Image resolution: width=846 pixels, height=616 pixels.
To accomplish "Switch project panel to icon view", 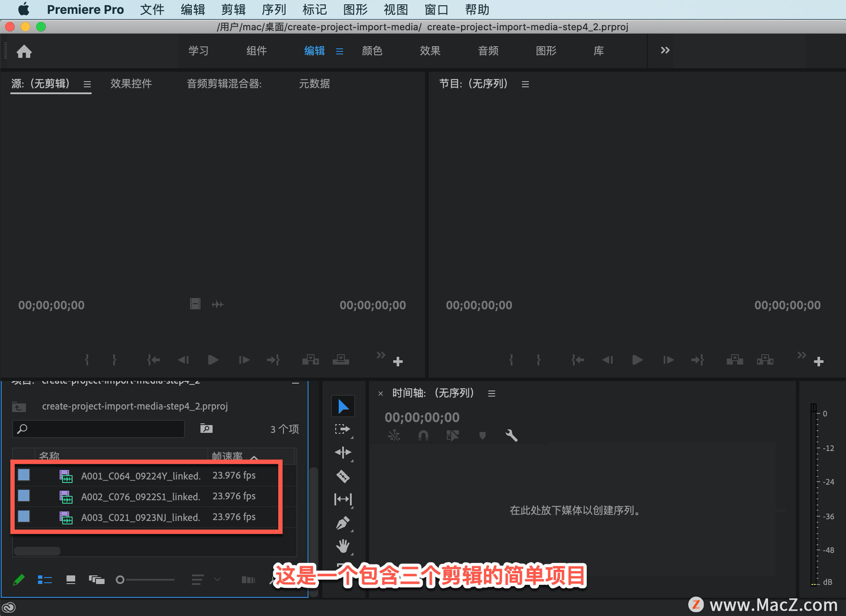I will coord(70,580).
